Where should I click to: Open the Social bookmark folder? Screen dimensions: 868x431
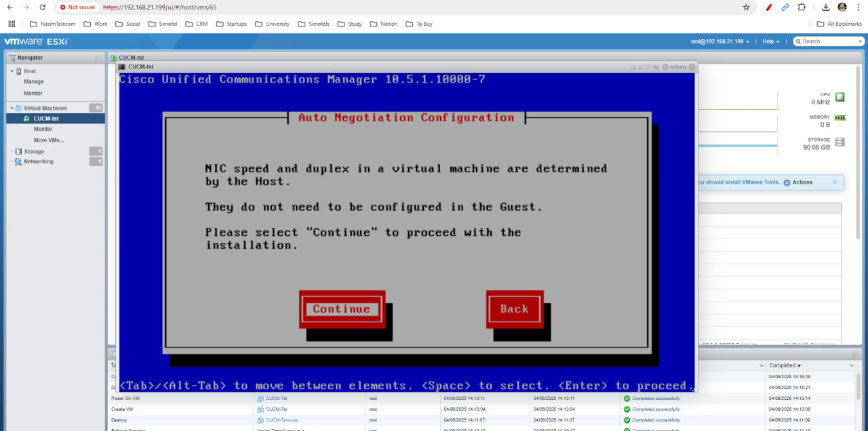coord(127,24)
